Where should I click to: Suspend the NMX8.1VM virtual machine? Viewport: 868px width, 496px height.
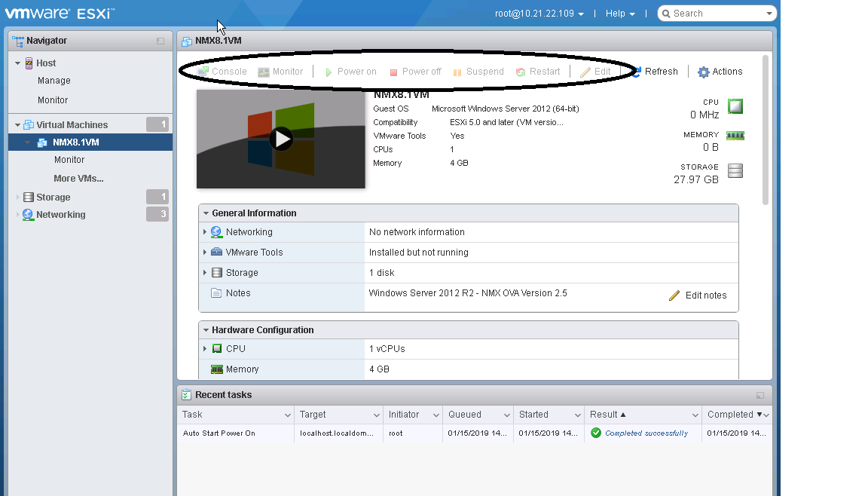click(479, 71)
